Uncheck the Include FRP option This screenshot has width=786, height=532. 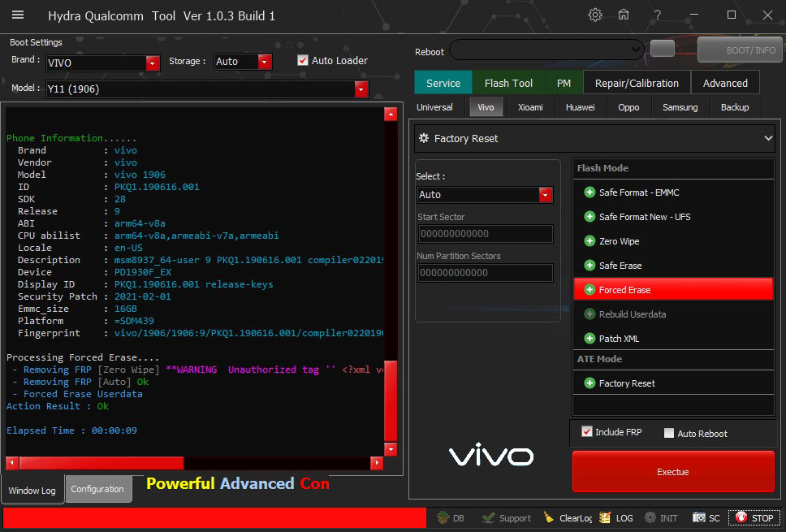click(587, 432)
